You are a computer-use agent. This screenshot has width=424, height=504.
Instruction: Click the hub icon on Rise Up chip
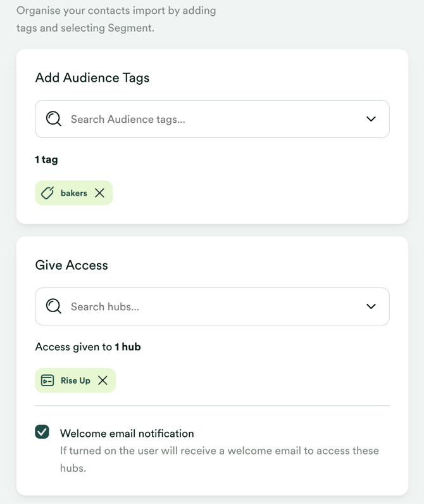pyautogui.click(x=47, y=381)
